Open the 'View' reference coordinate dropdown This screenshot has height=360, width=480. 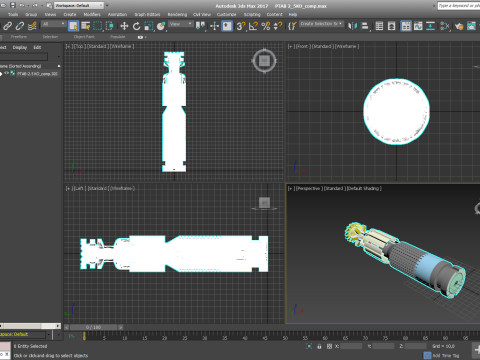click(181, 24)
